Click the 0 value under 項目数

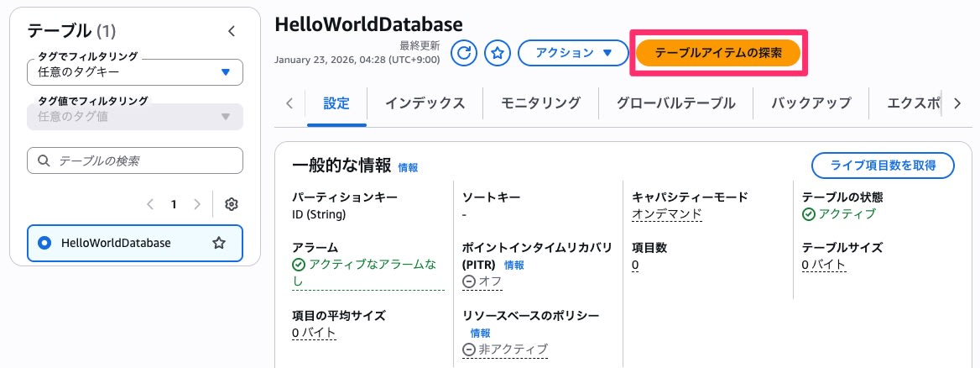(636, 265)
